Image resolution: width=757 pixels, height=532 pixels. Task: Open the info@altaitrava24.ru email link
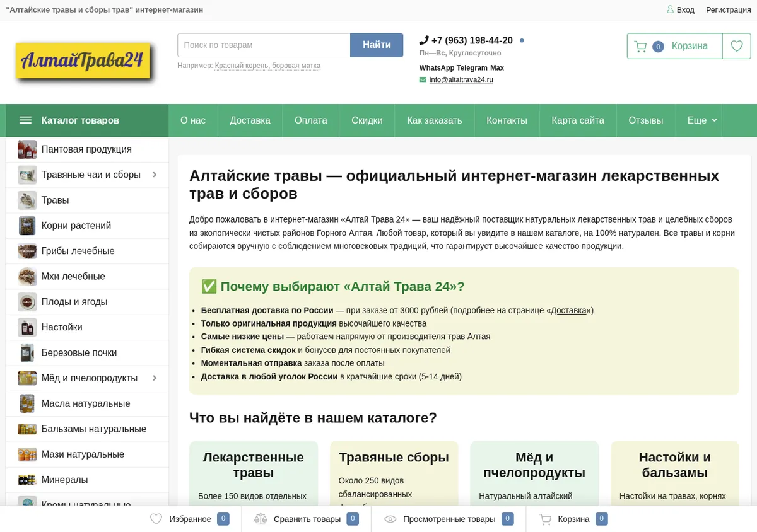click(461, 80)
